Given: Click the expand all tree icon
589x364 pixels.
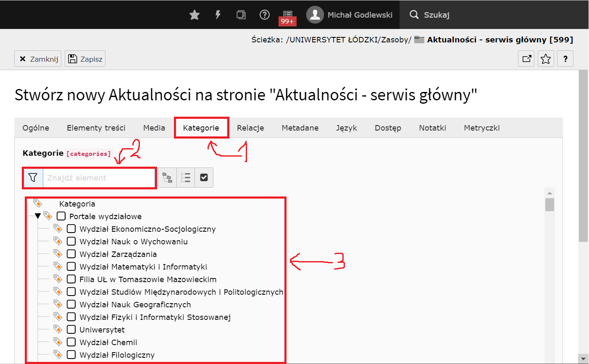Looking at the screenshot, I should (x=167, y=178).
